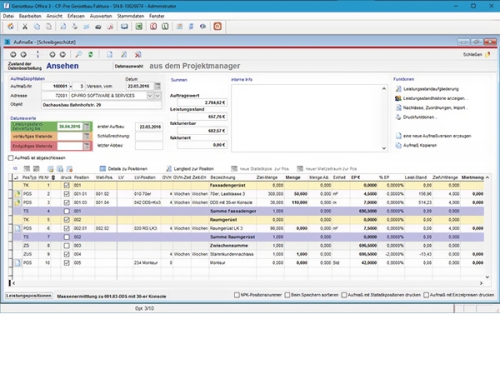Open calendar for vorläufiges Mietende
Viewport: 500px width, 384px height.
point(87,136)
